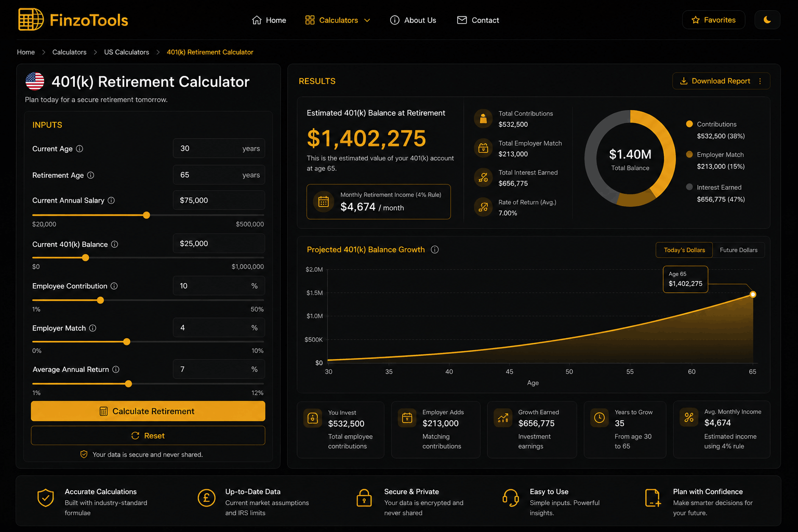Open the Contact page
The width and height of the screenshot is (798, 532).
coord(478,20)
